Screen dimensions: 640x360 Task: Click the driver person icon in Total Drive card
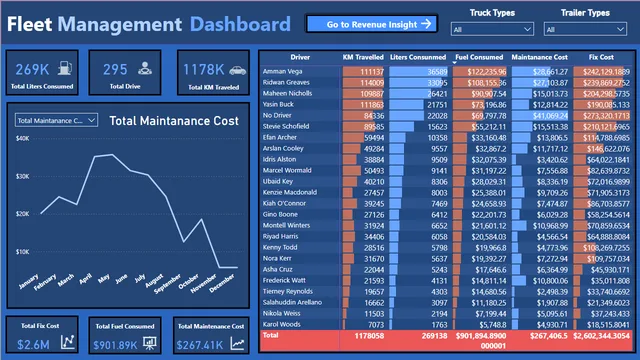(x=144, y=68)
